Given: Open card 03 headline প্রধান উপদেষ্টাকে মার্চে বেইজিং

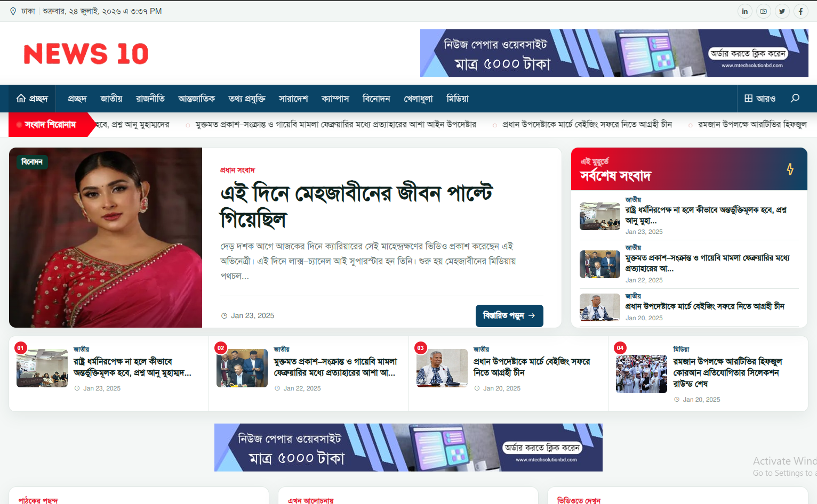Looking at the screenshot, I should point(532,367).
